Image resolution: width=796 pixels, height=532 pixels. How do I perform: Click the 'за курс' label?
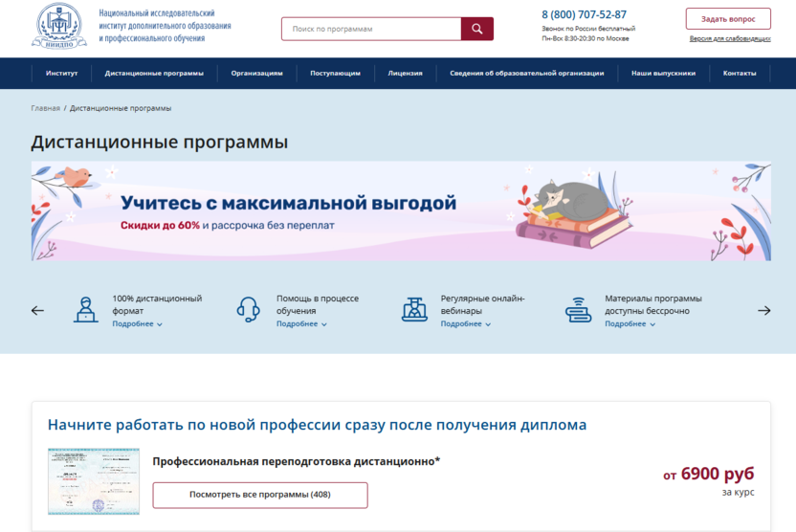tap(739, 492)
